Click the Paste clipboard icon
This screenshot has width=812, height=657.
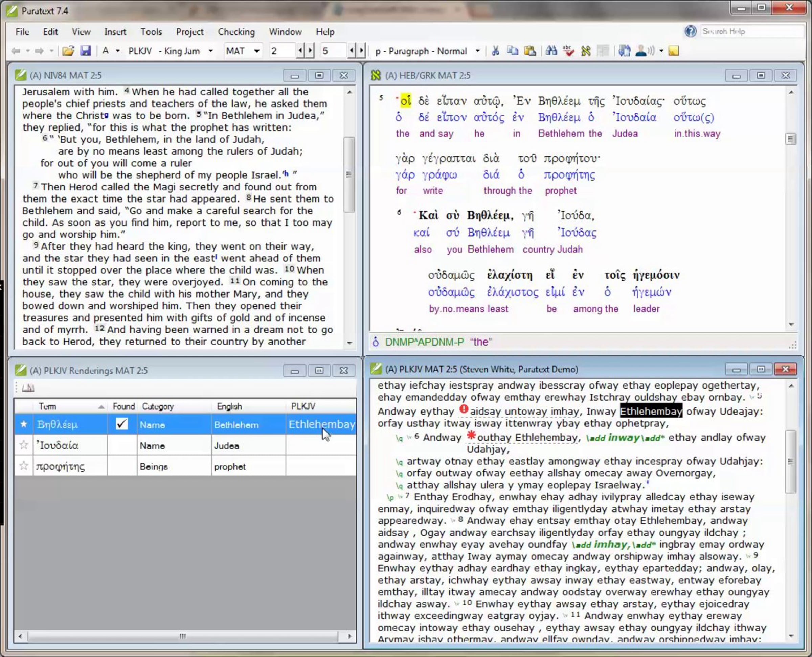pyautogui.click(x=530, y=51)
